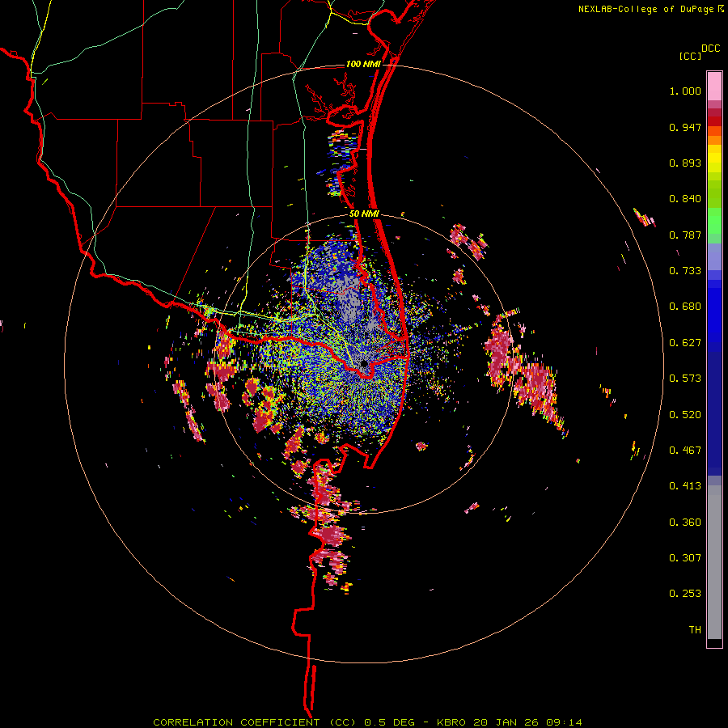Click the 50 NMI range ring label
The image size is (728, 728).
(x=364, y=214)
